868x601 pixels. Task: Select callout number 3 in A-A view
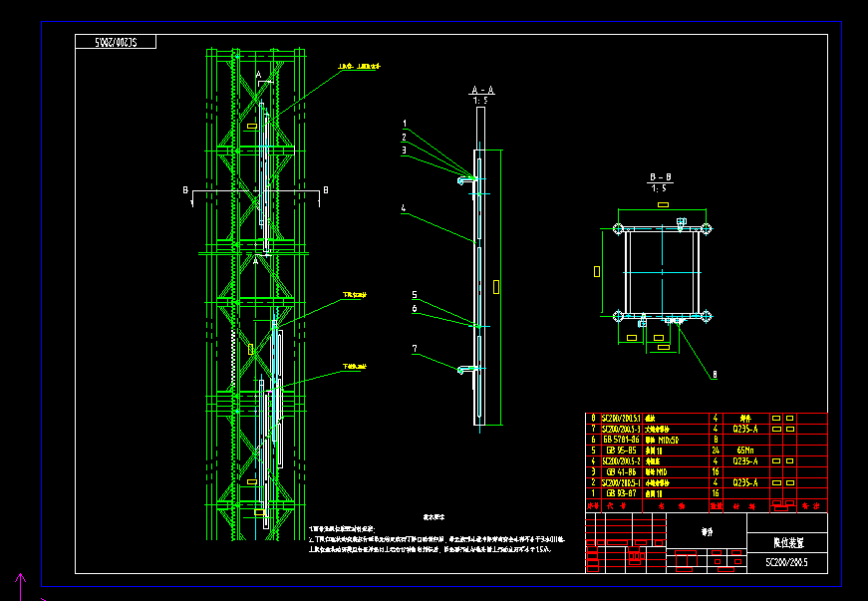(x=405, y=150)
